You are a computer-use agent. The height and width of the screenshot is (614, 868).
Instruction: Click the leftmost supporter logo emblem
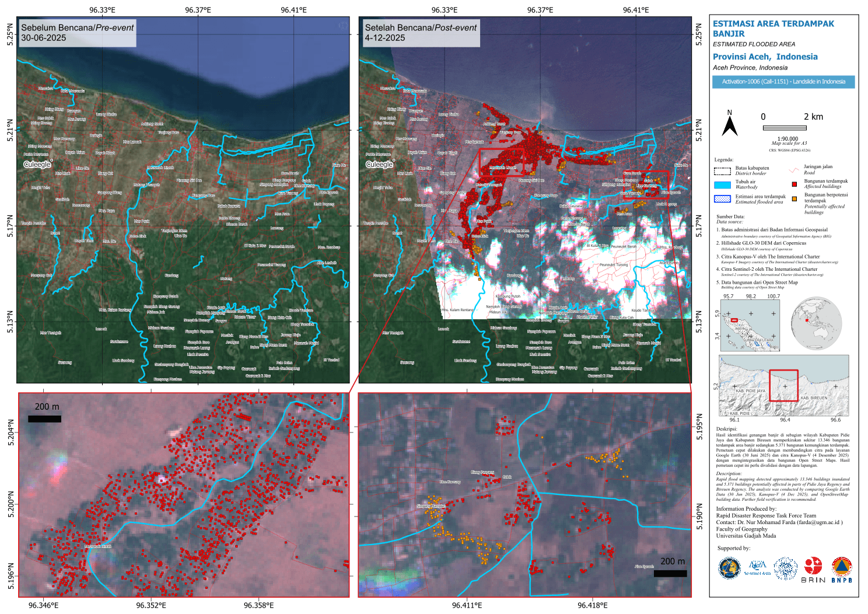click(729, 568)
